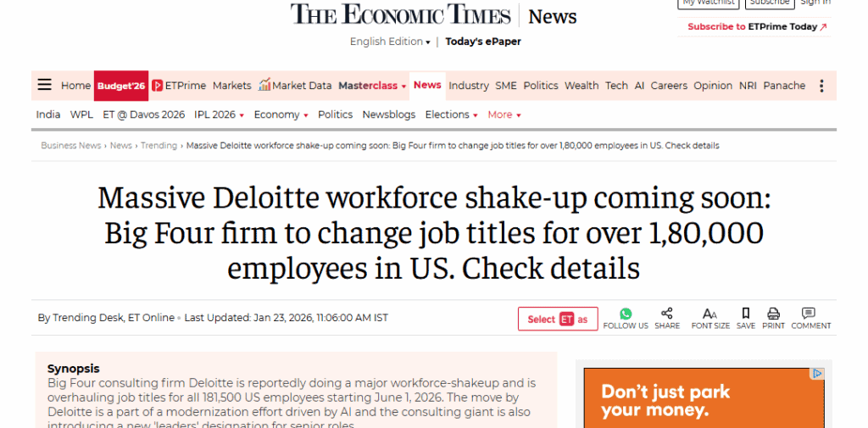Open the Elections dropdown
The height and width of the screenshot is (428, 868).
point(451,114)
